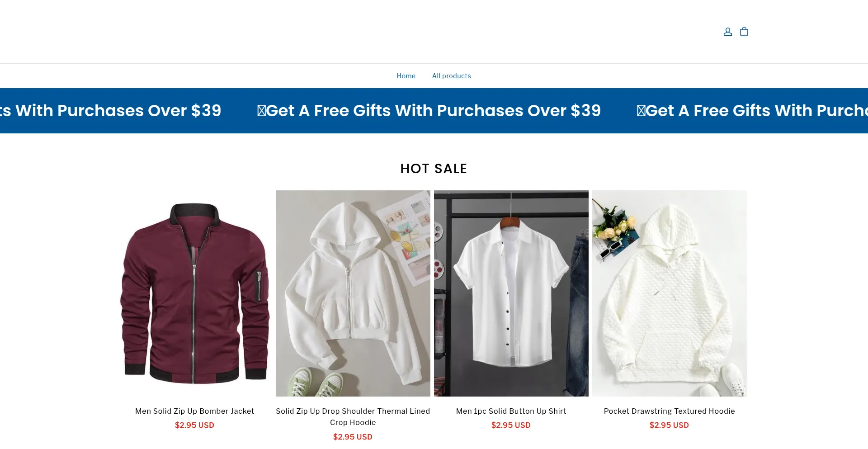Click the bomber jacket $2.95 USD price
868x449 pixels.
[195, 425]
